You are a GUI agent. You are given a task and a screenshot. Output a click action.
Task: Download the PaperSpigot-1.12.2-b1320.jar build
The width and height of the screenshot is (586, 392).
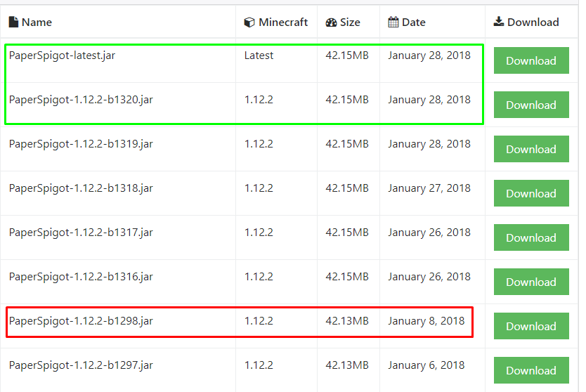[530, 105]
